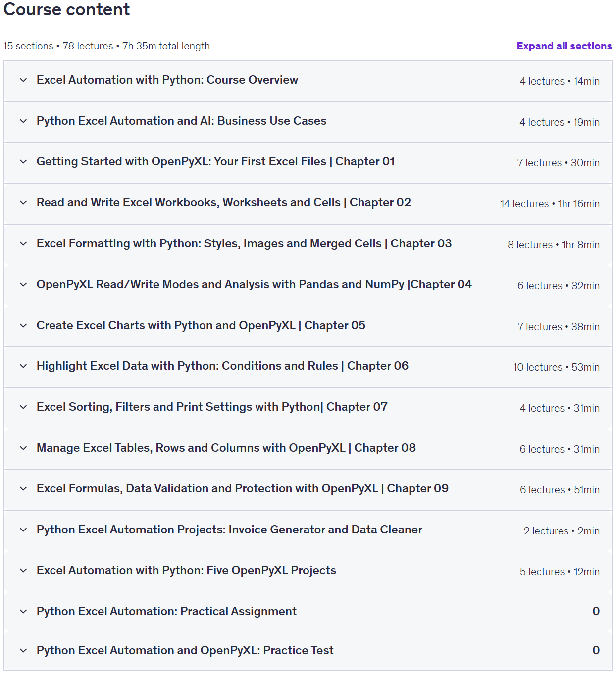The image size is (616, 674).
Task: Expand the Chapter 04 chevron arrow
Action: coord(23,285)
